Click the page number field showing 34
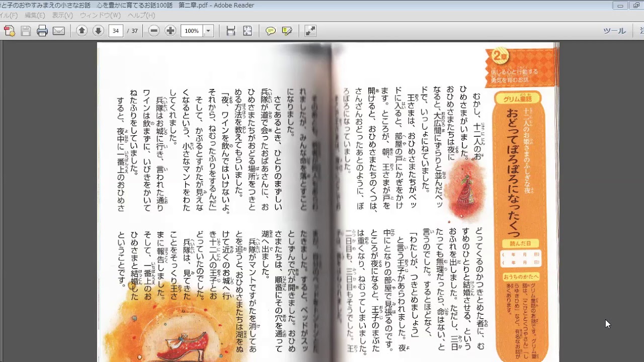644x362 pixels. point(116,31)
